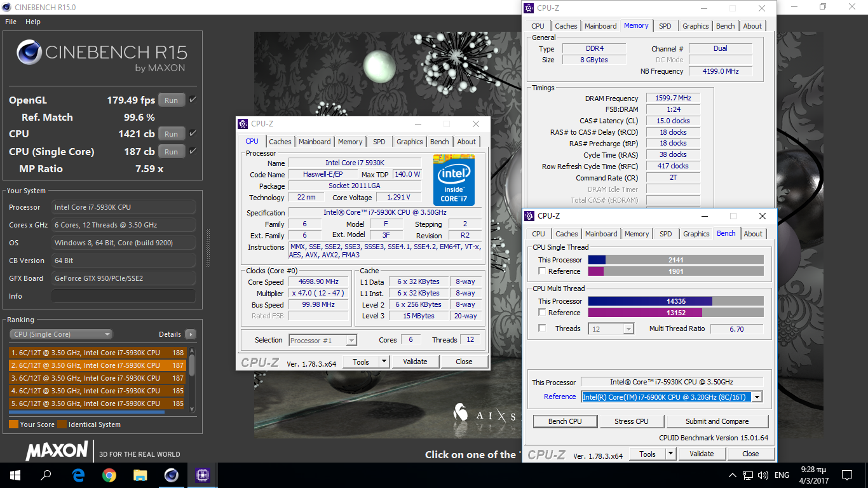Click the Bench CPU button
This screenshot has width=868, height=488.
coord(565,421)
